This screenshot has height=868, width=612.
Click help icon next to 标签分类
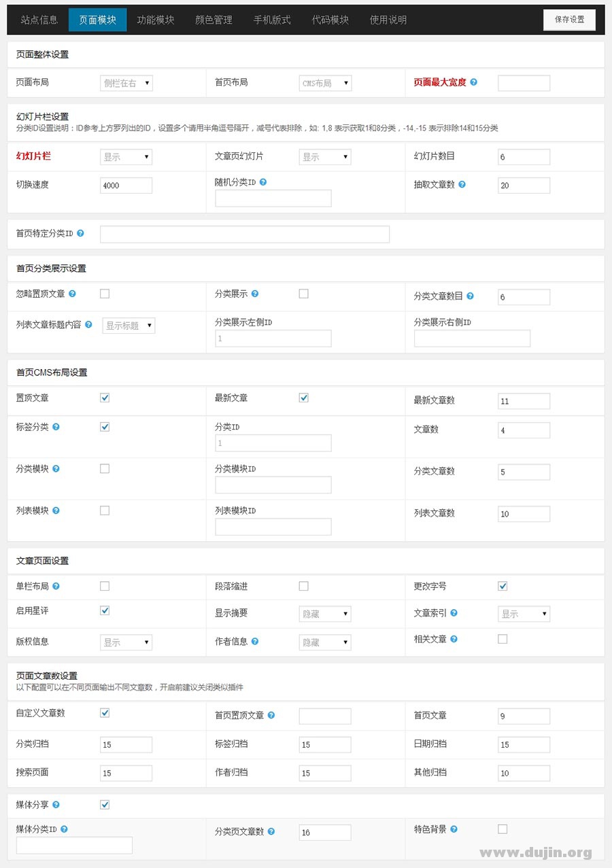(56, 427)
